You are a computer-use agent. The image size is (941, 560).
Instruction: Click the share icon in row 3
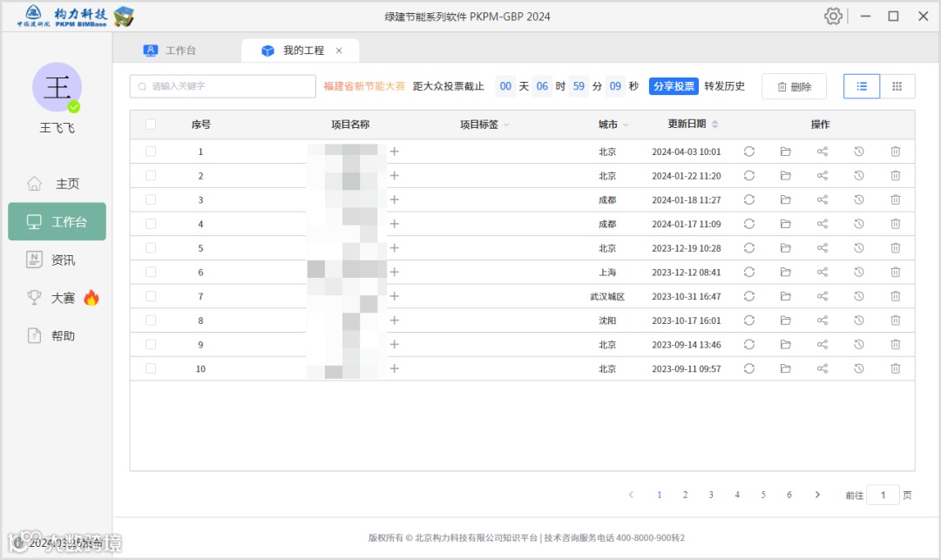tap(823, 199)
